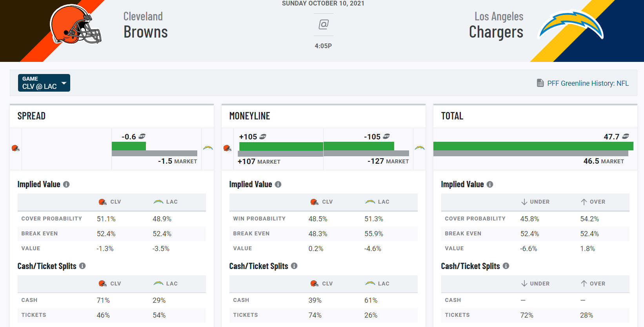
Task: Click the -3.5% LAC spread value
Action: [x=161, y=249]
